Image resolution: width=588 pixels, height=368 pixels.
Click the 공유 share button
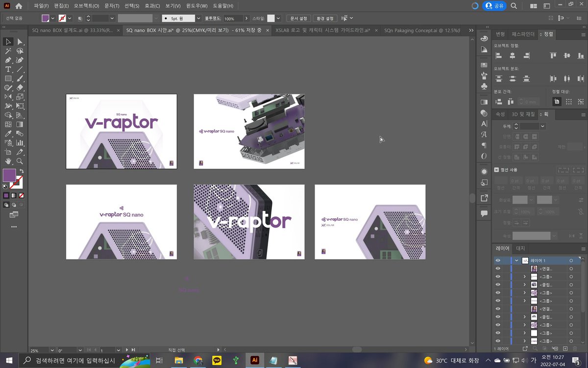494,6
